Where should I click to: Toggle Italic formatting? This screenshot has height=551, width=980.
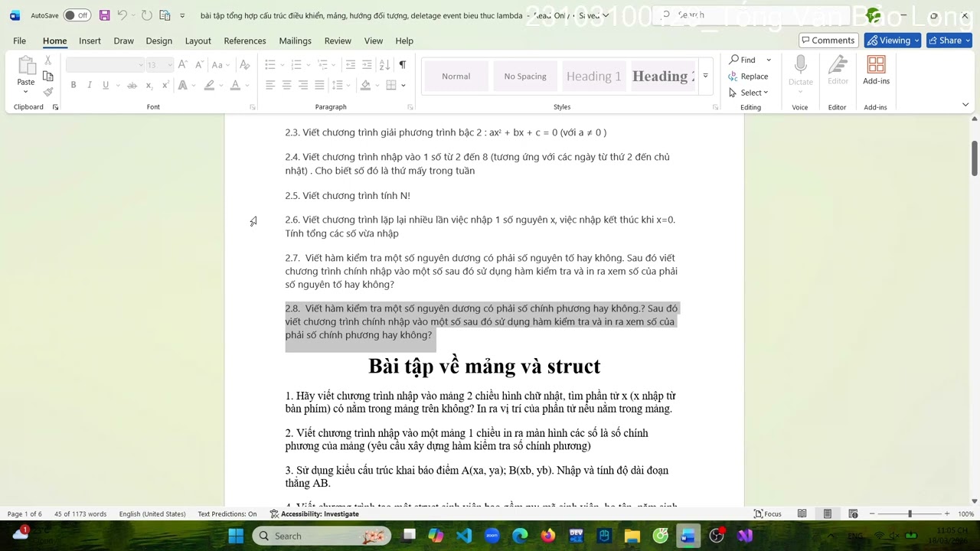[x=90, y=85]
